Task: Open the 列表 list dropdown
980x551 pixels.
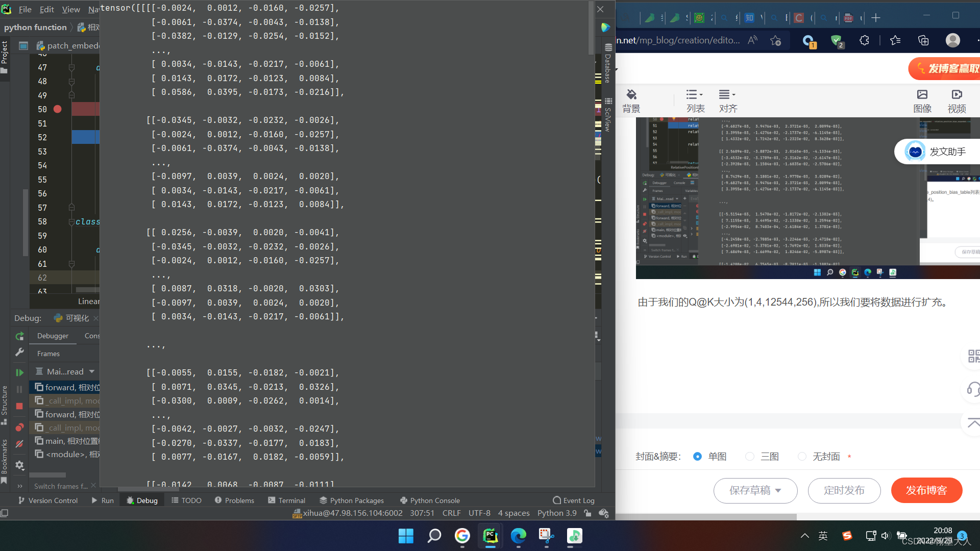Action: (x=695, y=101)
